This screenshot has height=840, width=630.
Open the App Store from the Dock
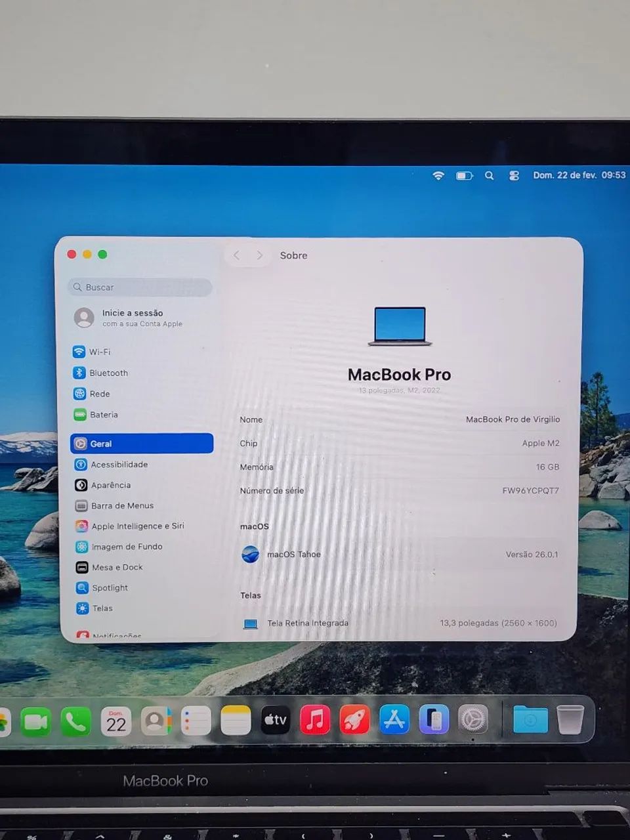394,720
